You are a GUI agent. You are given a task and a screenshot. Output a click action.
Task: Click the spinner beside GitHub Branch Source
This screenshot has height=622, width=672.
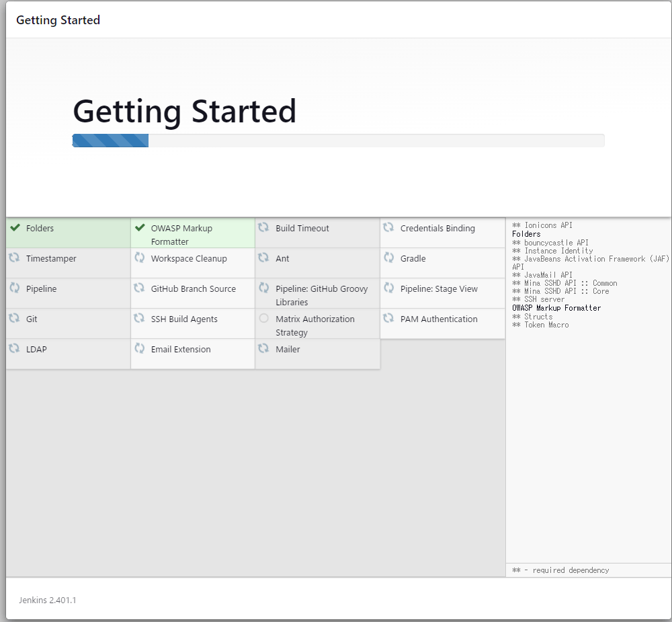(x=139, y=288)
